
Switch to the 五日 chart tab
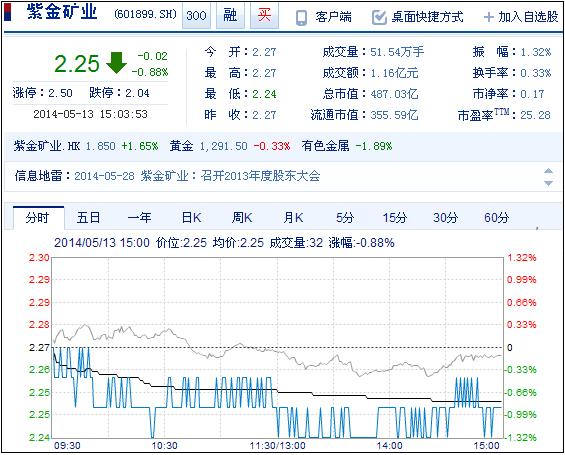88,218
